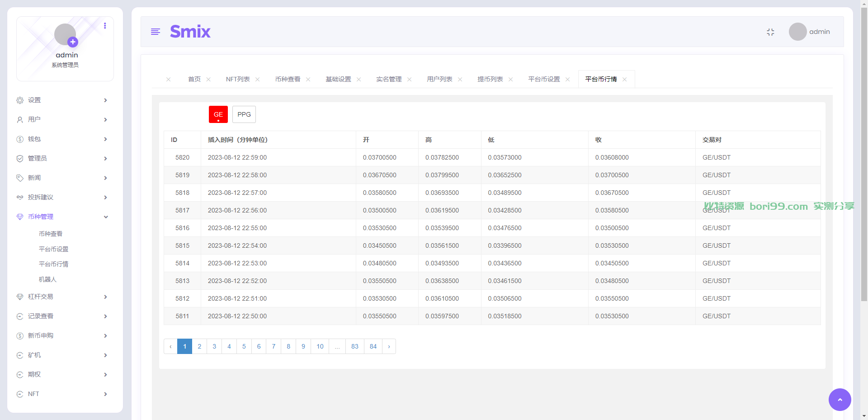Expand the 杠杆交易 menu chevron
868x420 pixels.
105,297
